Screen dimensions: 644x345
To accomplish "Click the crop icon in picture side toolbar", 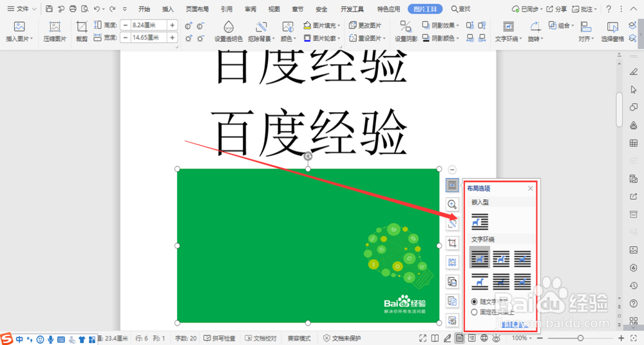I will pos(452,243).
